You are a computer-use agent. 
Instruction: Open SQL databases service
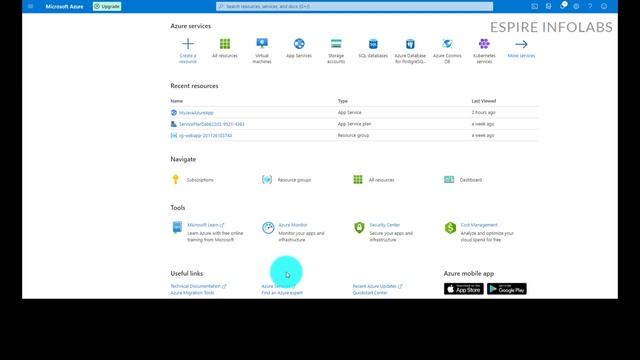(x=373, y=48)
